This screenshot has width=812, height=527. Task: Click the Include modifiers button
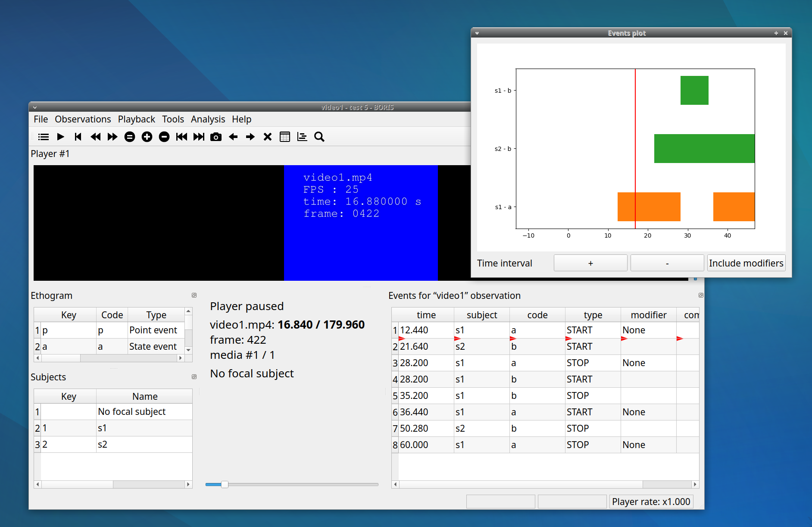click(746, 263)
